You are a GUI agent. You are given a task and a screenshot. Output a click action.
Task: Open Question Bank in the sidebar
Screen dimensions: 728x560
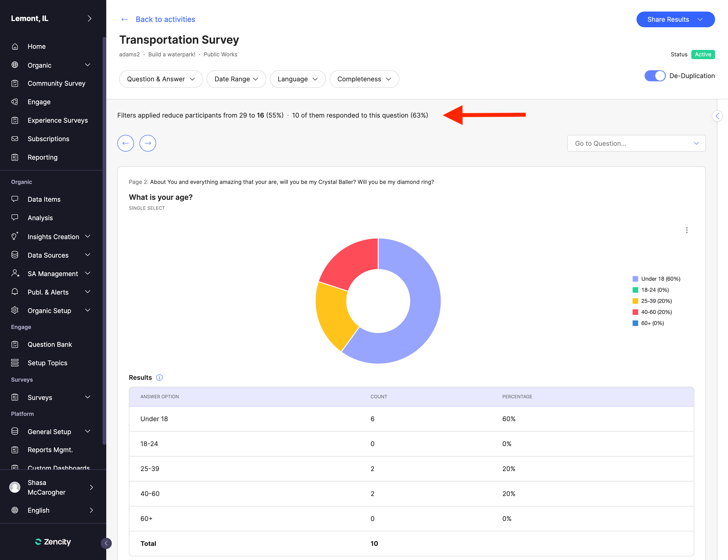tap(50, 344)
